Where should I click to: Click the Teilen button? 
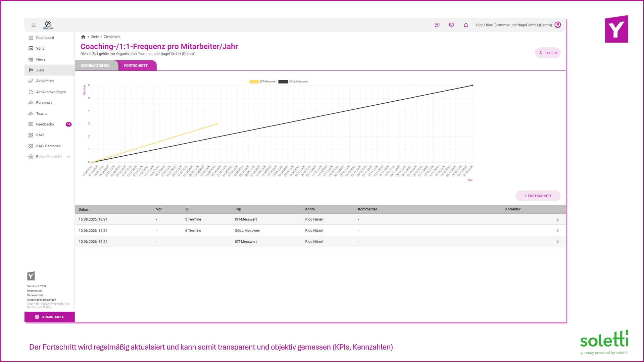[x=548, y=53]
